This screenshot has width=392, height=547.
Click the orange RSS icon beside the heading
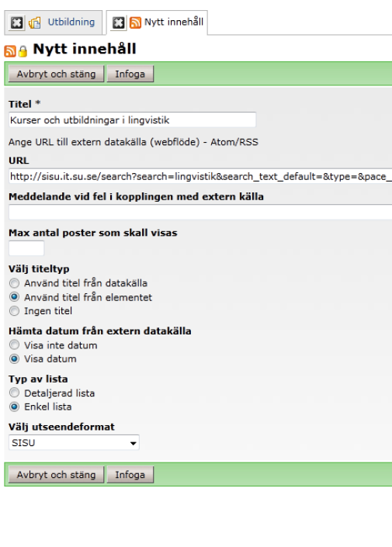point(10,51)
